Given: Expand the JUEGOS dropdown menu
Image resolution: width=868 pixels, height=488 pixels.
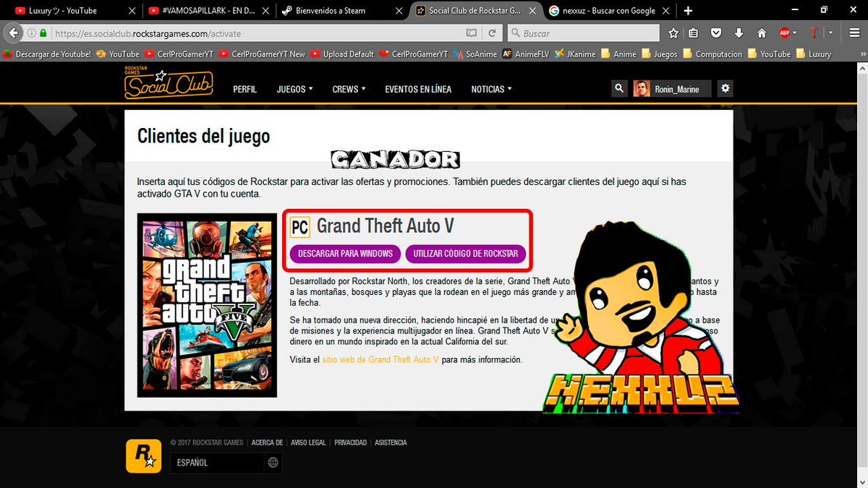Looking at the screenshot, I should click(x=294, y=89).
